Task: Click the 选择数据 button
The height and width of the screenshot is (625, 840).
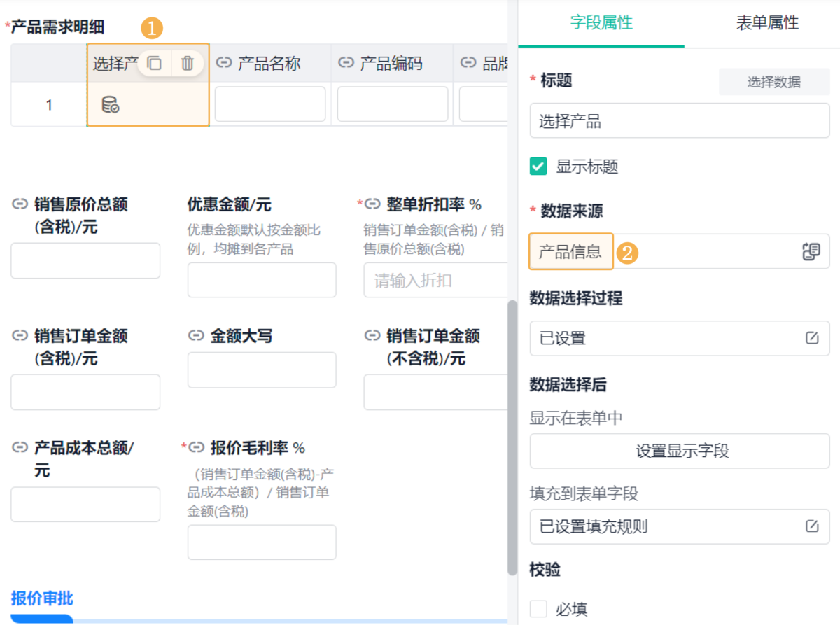Action: (x=773, y=82)
